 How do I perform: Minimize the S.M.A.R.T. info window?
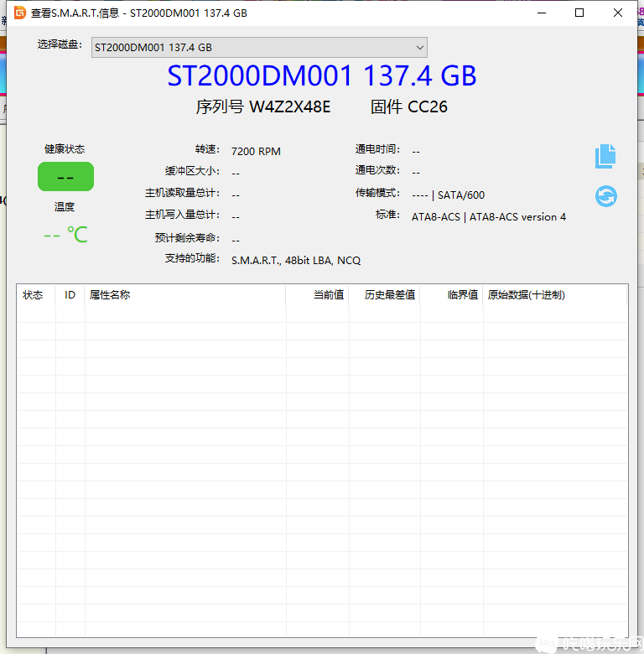point(542,13)
